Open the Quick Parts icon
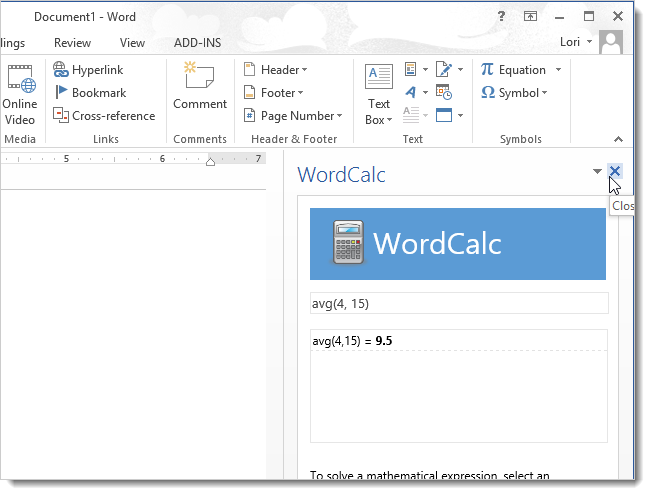The width and height of the screenshot is (650, 495). (410, 69)
